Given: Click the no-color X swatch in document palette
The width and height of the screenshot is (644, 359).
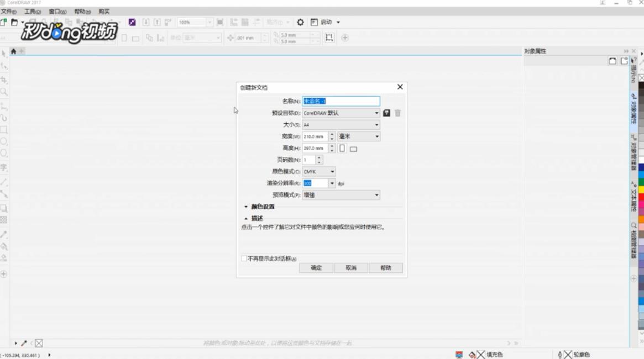Looking at the screenshot, I should click(39, 343).
